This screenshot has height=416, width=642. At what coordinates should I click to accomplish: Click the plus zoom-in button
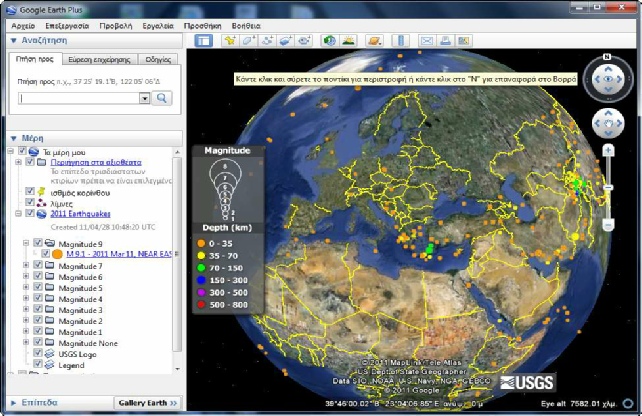pos(608,151)
